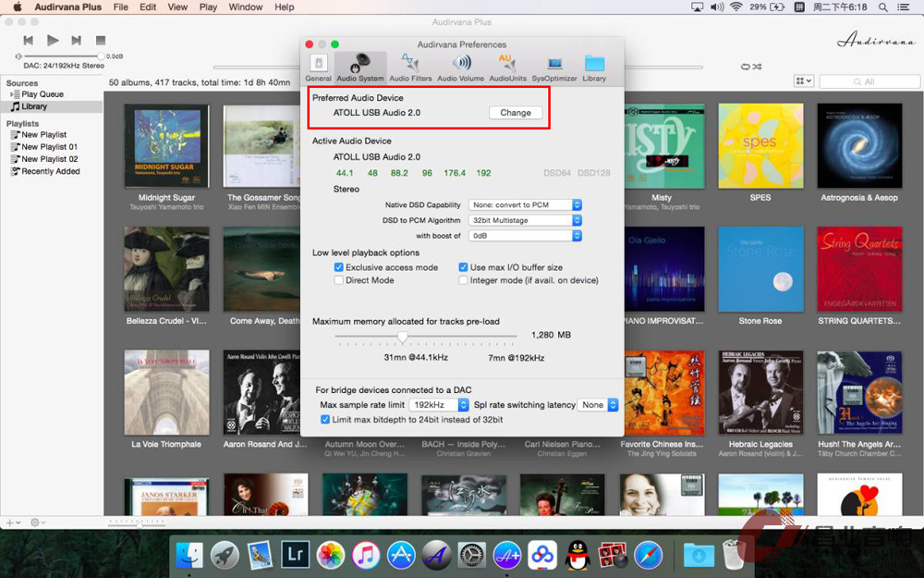Screen dimensions: 924x578
Task: Toggle repeat mode in the main window
Action: (746, 67)
